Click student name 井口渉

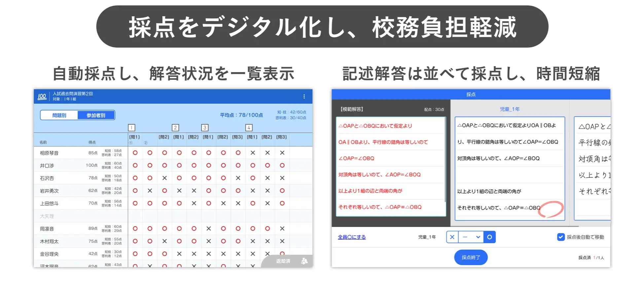pos(47,166)
